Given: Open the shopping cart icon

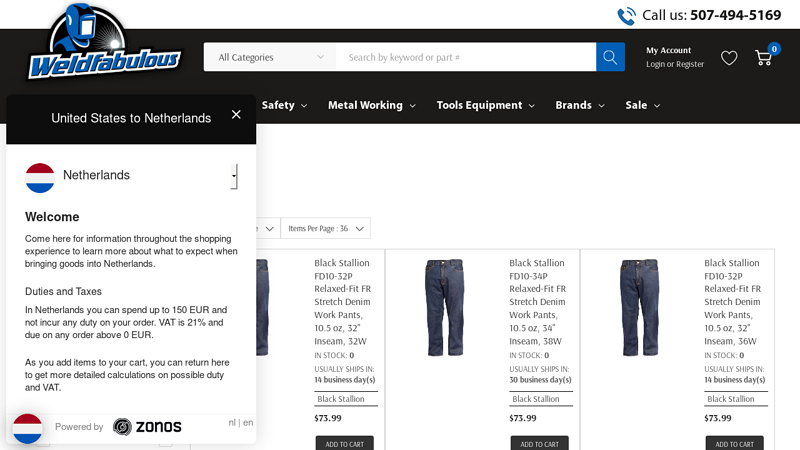Looking at the screenshot, I should click(763, 58).
